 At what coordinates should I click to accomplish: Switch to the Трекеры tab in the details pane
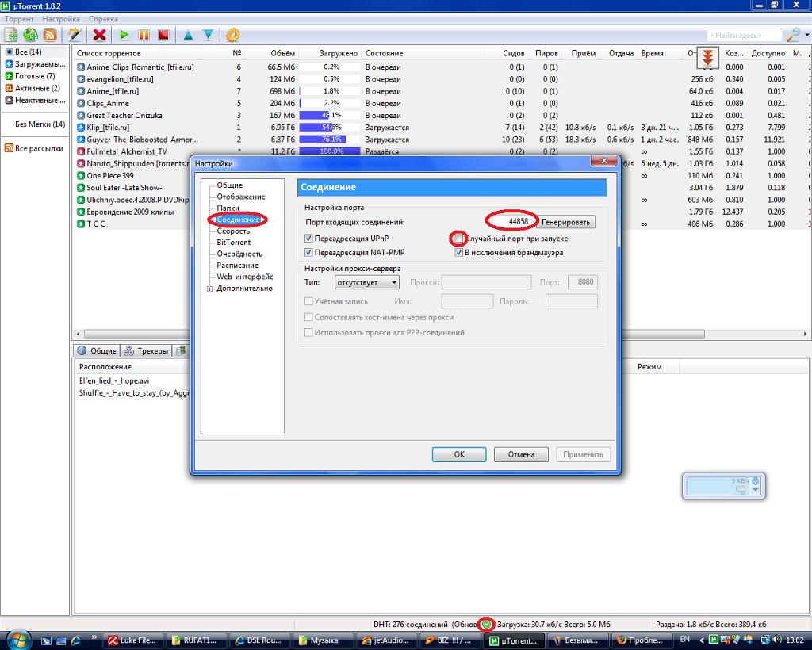(147, 351)
